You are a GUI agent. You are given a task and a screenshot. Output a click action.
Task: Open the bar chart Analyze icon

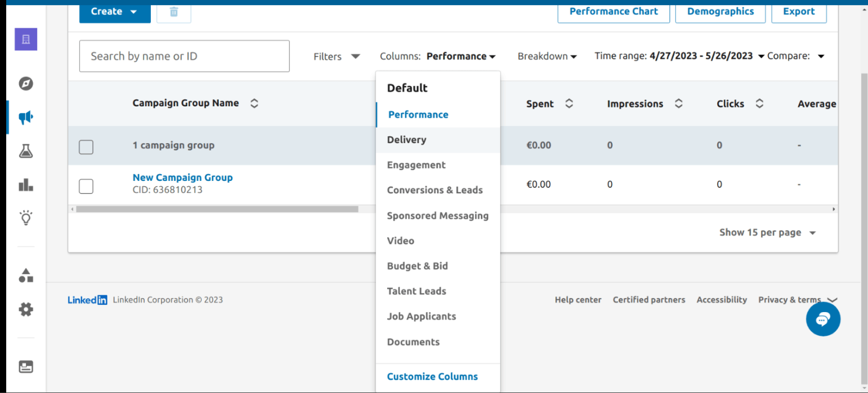pyautogui.click(x=26, y=184)
